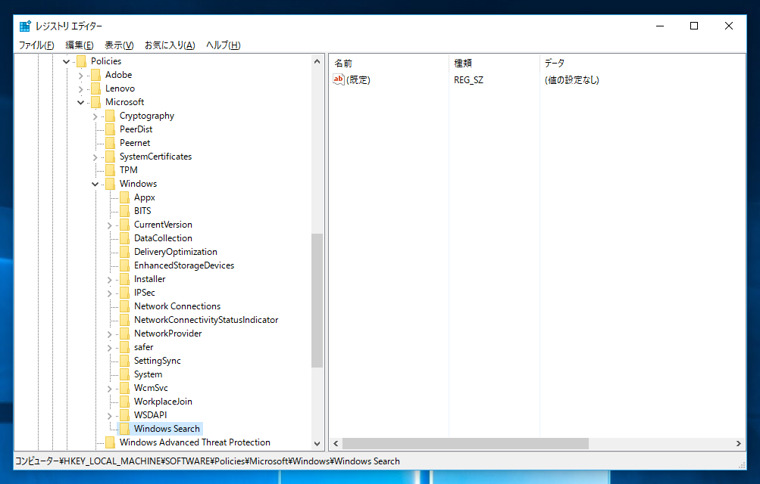Viewport: 760px width, 484px height.
Task: Click the Lenovo folder icon
Action: tap(96, 88)
